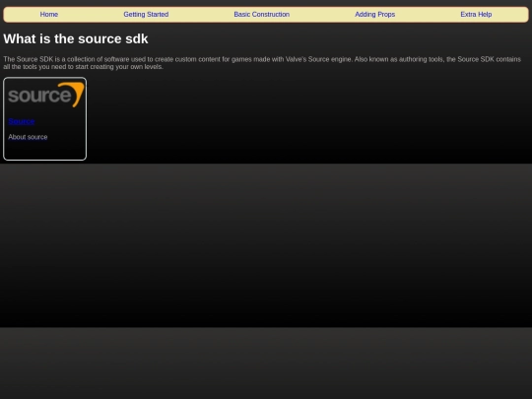Follow the blue Source hyperlink

(x=22, y=121)
